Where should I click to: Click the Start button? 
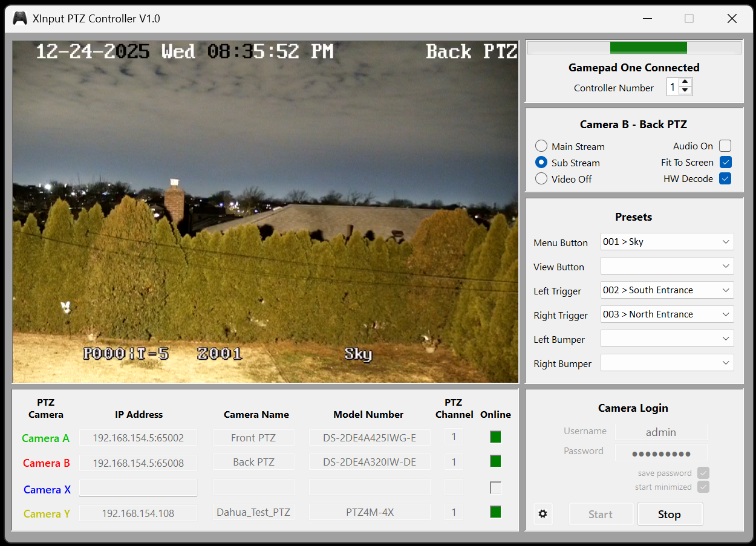[601, 513]
